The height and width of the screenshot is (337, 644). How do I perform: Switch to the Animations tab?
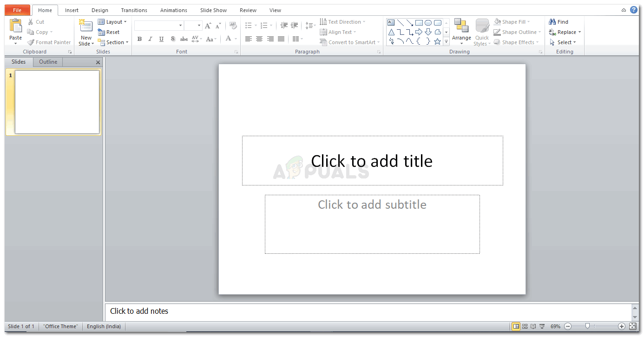(x=174, y=10)
